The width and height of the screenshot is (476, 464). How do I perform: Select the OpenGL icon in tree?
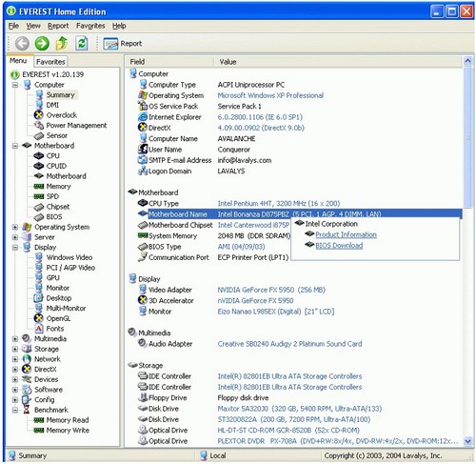39,318
